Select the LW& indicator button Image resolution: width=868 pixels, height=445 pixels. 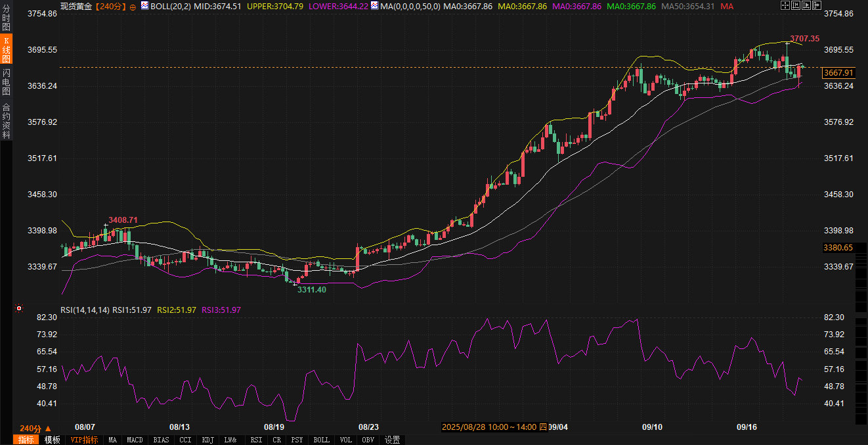pos(230,440)
